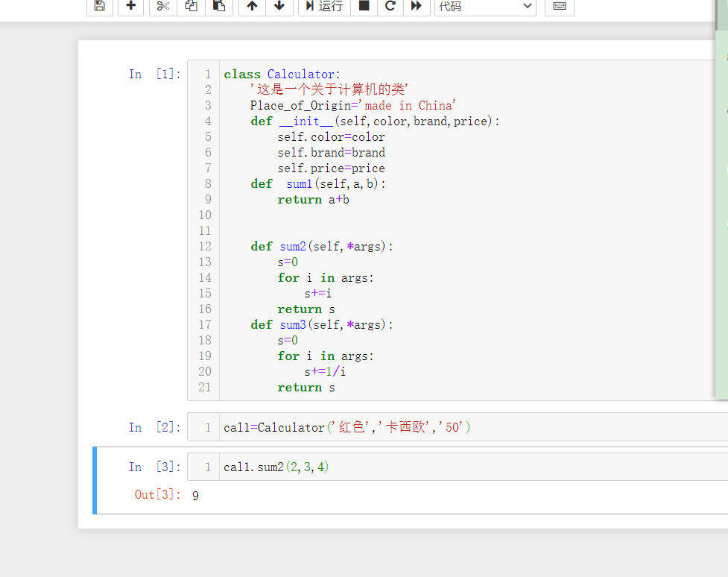Click the In [2] cell prompt
Screen dimensions: 728x577
pos(154,427)
